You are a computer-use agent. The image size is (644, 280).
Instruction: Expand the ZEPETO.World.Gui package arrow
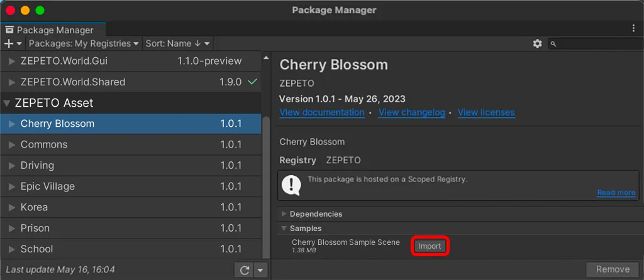pyautogui.click(x=12, y=62)
